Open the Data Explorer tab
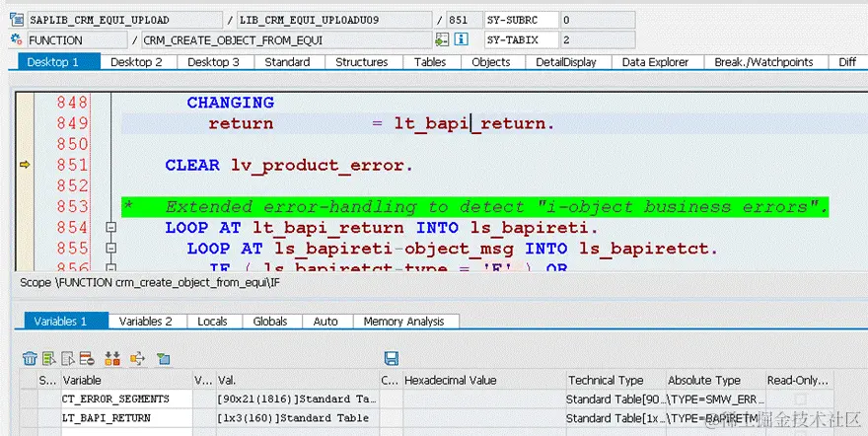 point(657,62)
